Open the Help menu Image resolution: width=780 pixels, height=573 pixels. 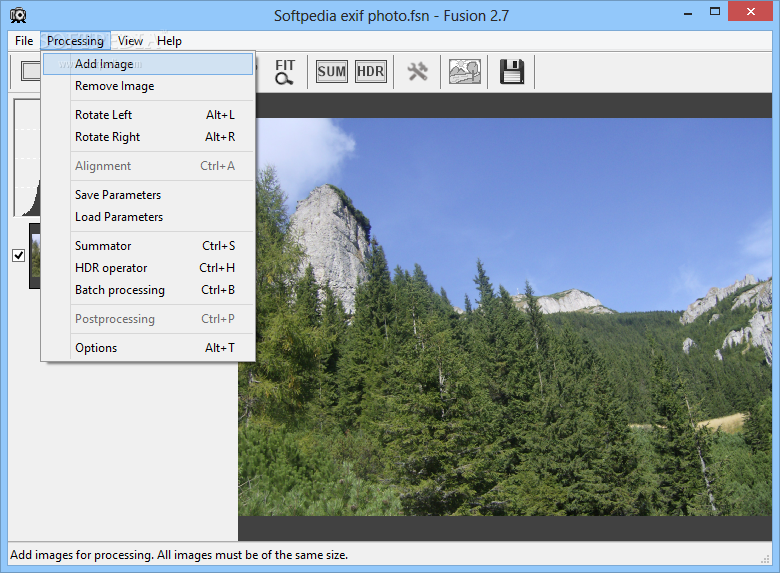[169, 41]
